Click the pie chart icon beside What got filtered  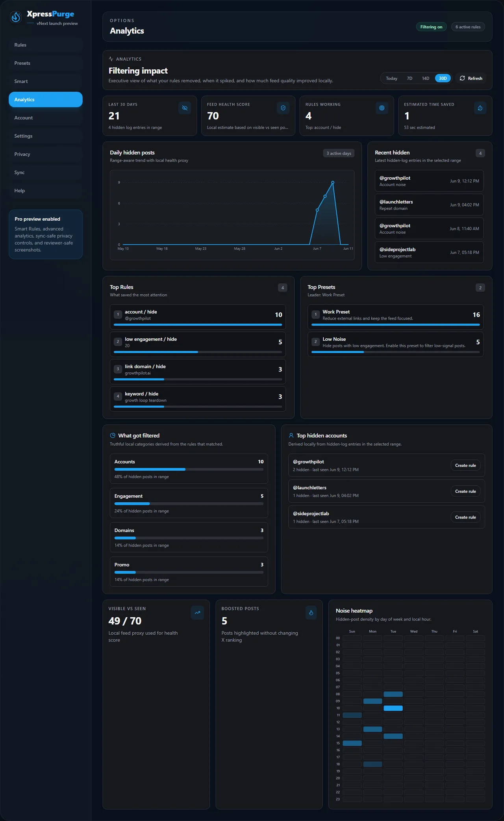click(x=113, y=435)
